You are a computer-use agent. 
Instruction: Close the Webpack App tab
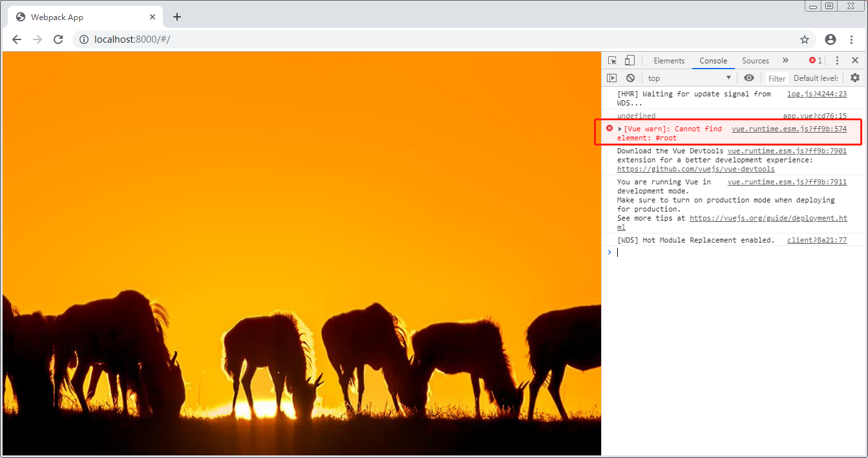[x=153, y=17]
